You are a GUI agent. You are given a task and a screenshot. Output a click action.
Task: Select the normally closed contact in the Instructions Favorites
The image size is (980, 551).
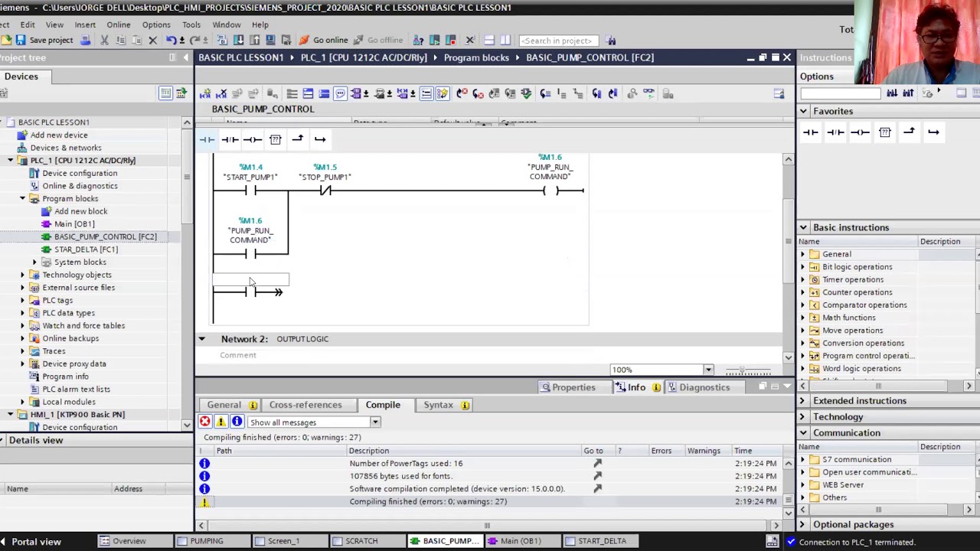[835, 132]
